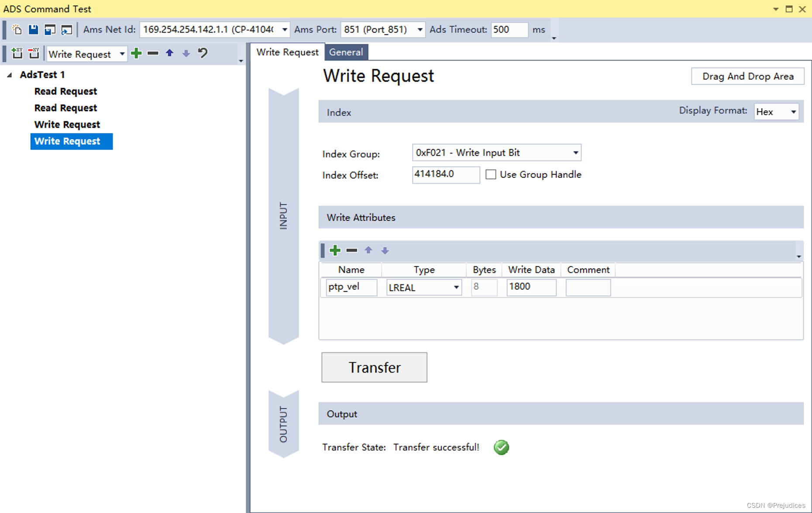Open the Index Group dropdown
Image resolution: width=812 pixels, height=513 pixels.
pyautogui.click(x=575, y=153)
